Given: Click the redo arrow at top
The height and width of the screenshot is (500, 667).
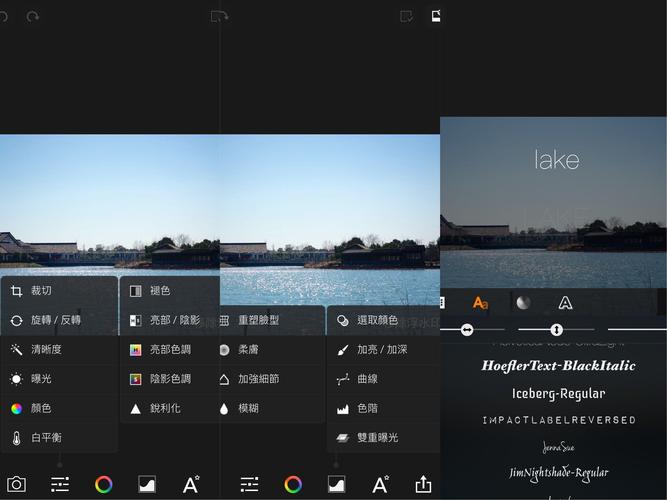Looking at the screenshot, I should pyautogui.click(x=33, y=17).
